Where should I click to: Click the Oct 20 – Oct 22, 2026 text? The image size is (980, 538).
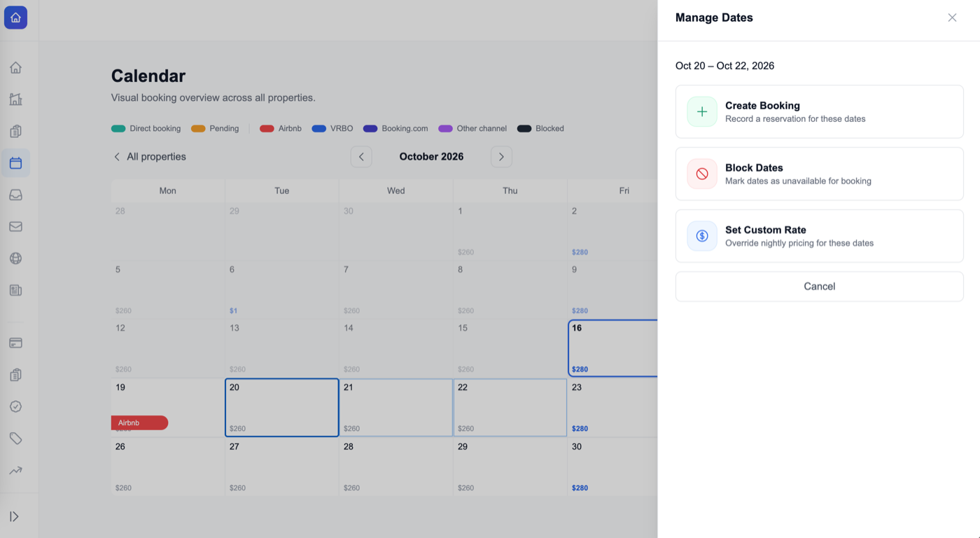(x=724, y=66)
